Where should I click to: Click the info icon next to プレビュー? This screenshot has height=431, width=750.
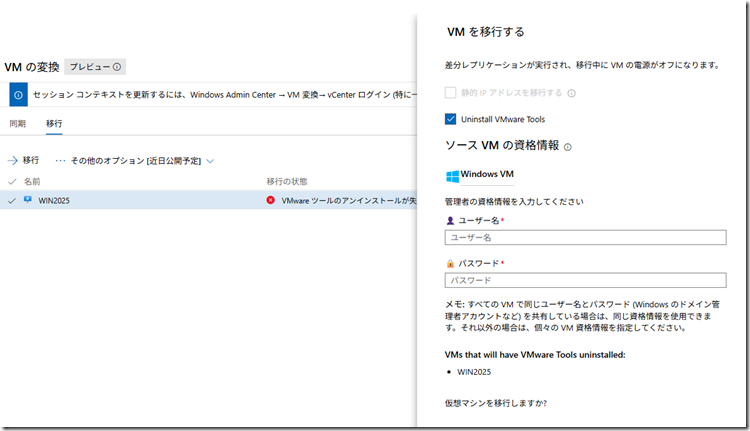[x=117, y=67]
